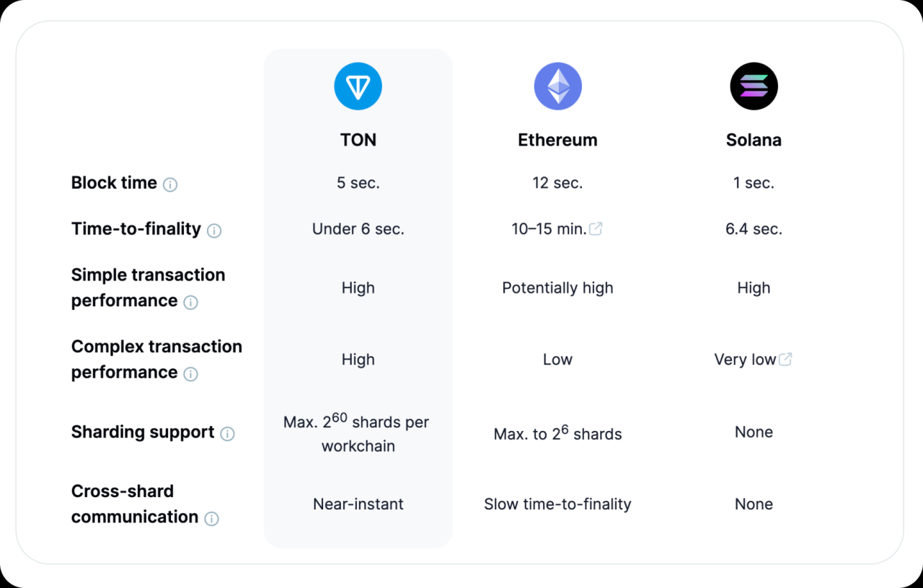Click info icon next to Sharding support
The height and width of the screenshot is (588, 923).
click(227, 434)
